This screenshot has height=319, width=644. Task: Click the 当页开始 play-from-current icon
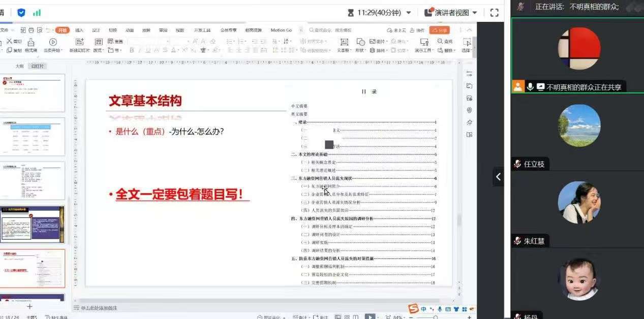pyautogui.click(x=53, y=42)
